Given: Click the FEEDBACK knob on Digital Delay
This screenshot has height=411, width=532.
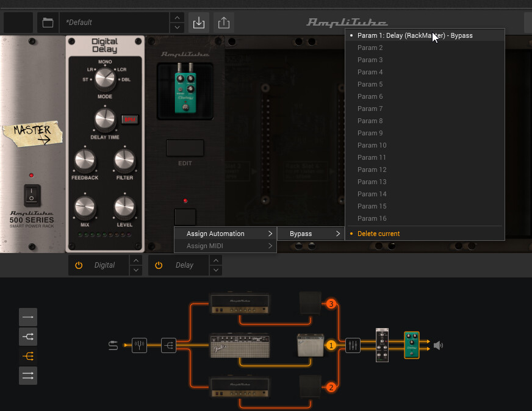Looking at the screenshot, I should pyautogui.click(x=85, y=160).
